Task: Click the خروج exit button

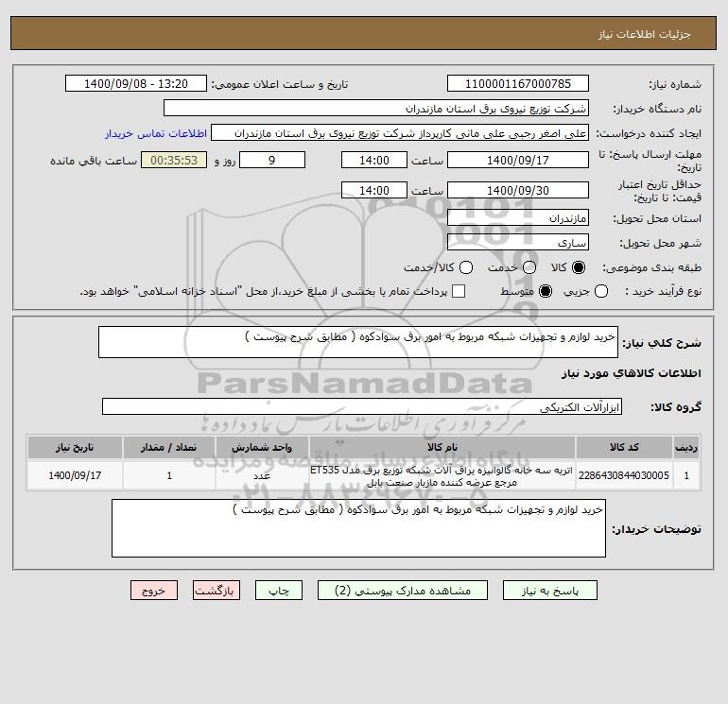Action: click(154, 591)
